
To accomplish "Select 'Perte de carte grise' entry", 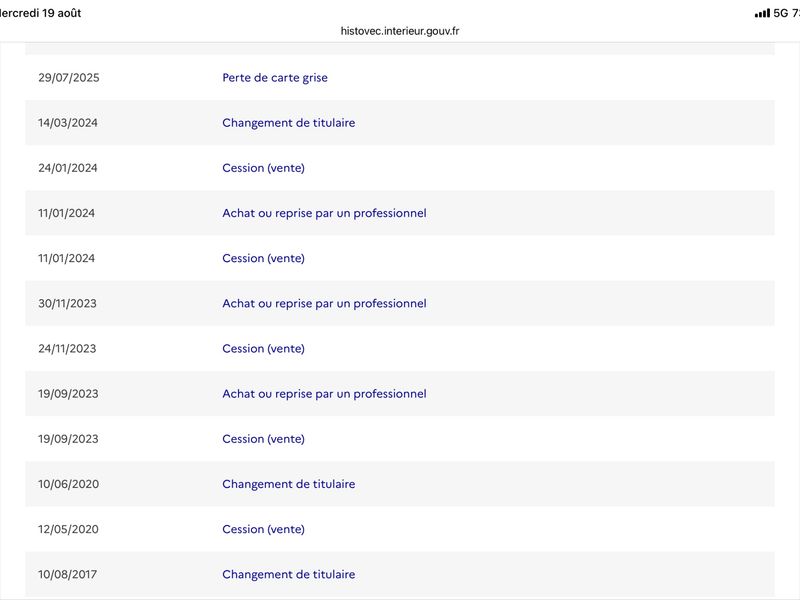I will click(275, 78).
